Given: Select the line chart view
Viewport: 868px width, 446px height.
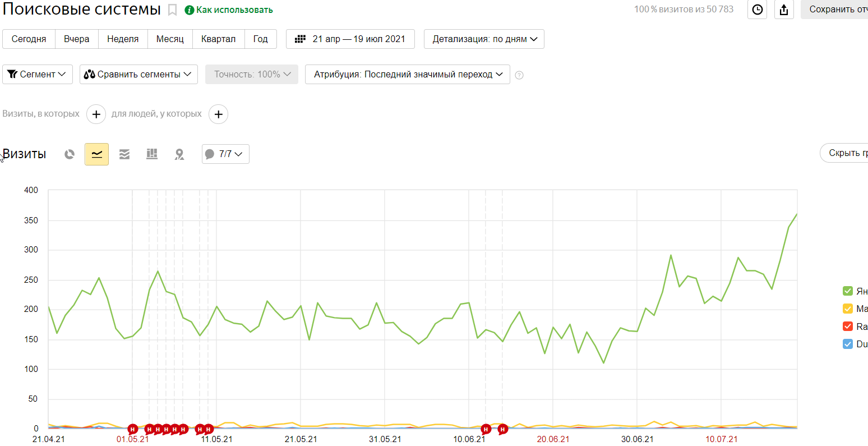Looking at the screenshot, I should (96, 154).
